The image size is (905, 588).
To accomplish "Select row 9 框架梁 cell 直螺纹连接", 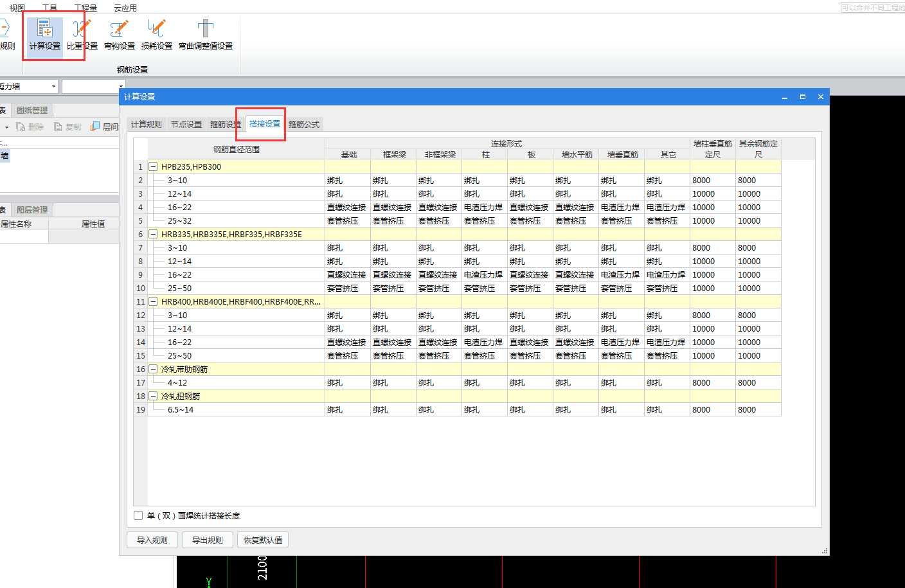I will (x=393, y=274).
